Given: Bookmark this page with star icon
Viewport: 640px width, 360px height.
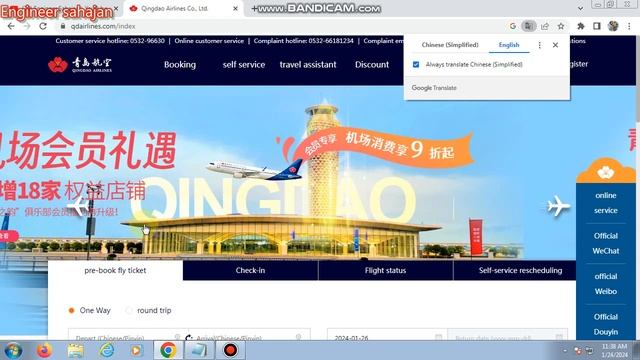Looking at the screenshot, I should point(561,26).
